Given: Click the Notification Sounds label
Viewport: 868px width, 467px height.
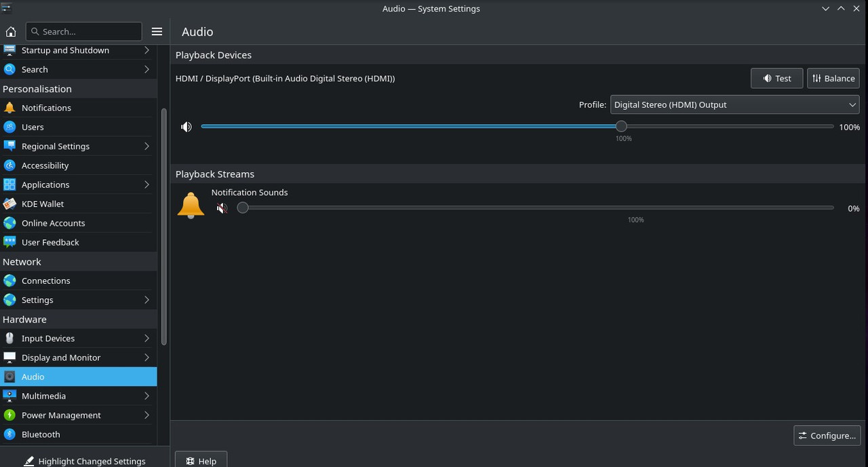Looking at the screenshot, I should (x=250, y=192).
